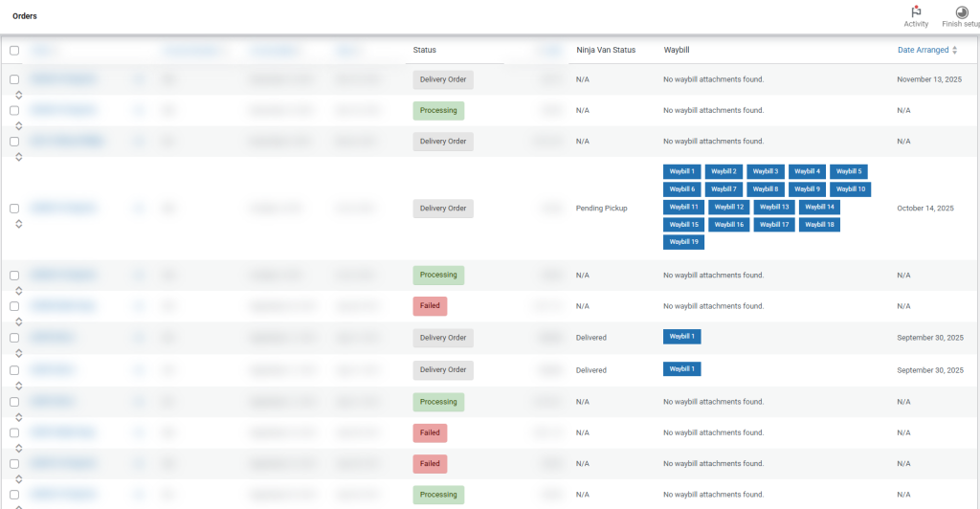Screen dimensions: 980x509
Task: Click the sort arrows beside Date Arranged
Action: click(x=954, y=50)
